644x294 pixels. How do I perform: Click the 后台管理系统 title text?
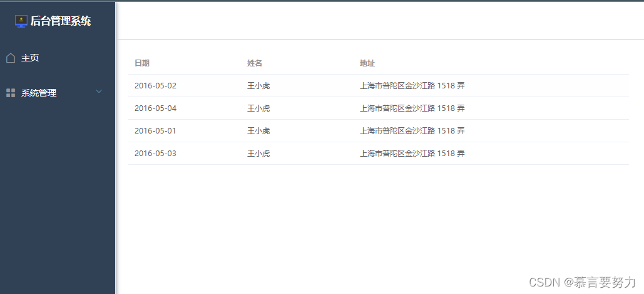[x=60, y=21]
